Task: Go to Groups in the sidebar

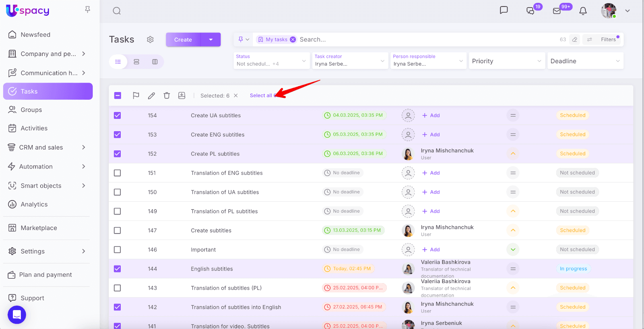Action: pyautogui.click(x=31, y=110)
